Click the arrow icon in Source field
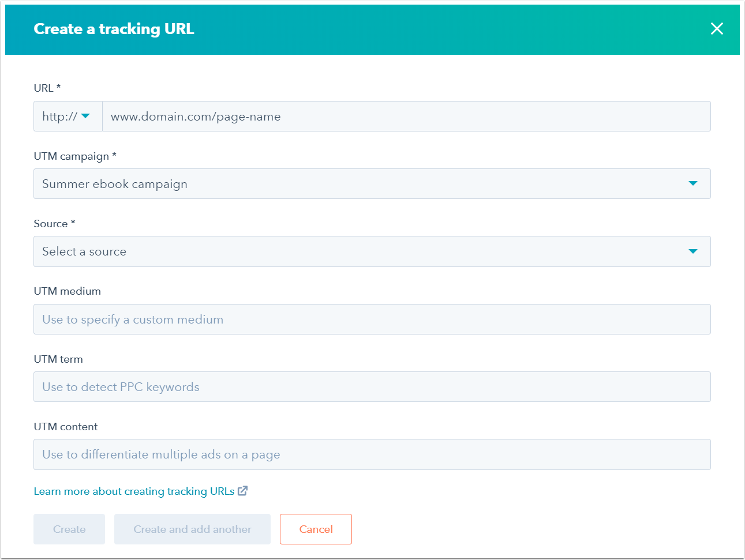This screenshot has height=560, width=745. (x=692, y=251)
